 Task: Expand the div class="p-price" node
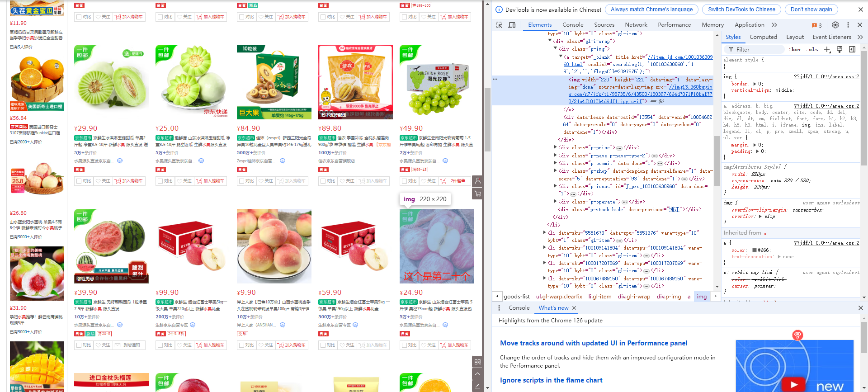coord(556,147)
